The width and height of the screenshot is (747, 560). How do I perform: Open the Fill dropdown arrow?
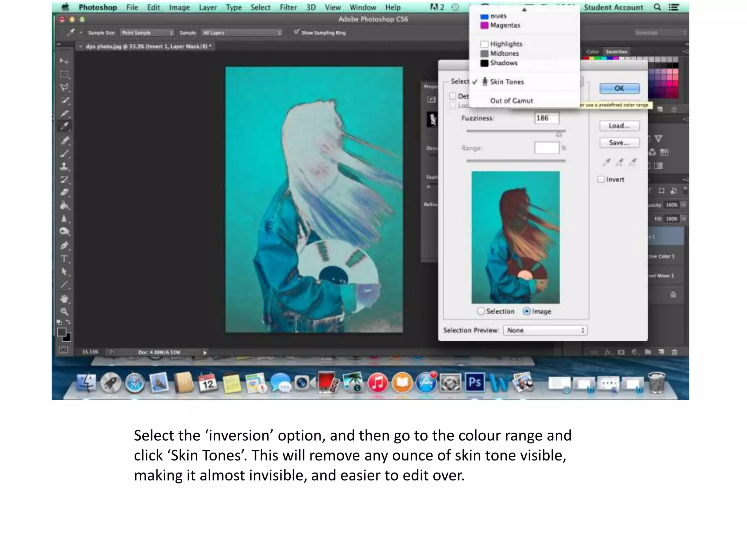pyautogui.click(x=684, y=219)
